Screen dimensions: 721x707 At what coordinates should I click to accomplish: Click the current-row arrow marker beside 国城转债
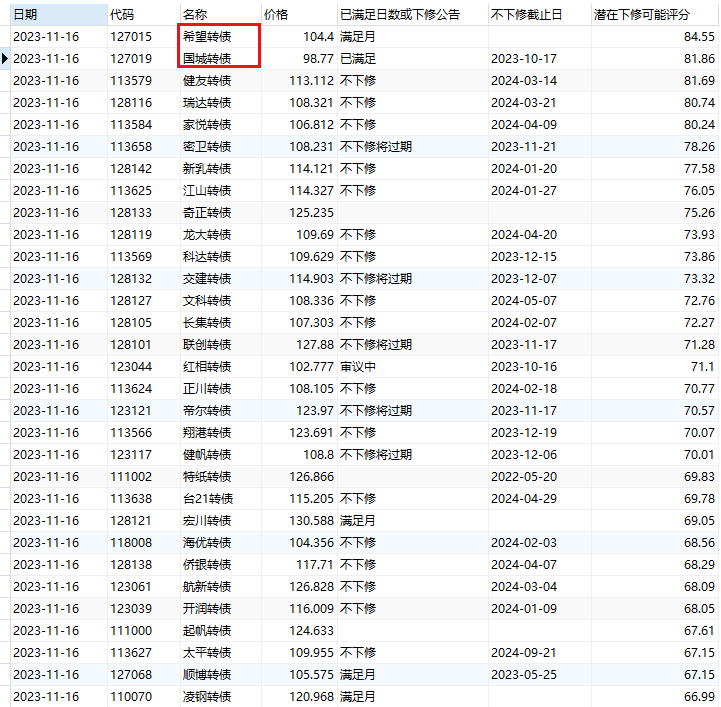[x=5, y=59]
